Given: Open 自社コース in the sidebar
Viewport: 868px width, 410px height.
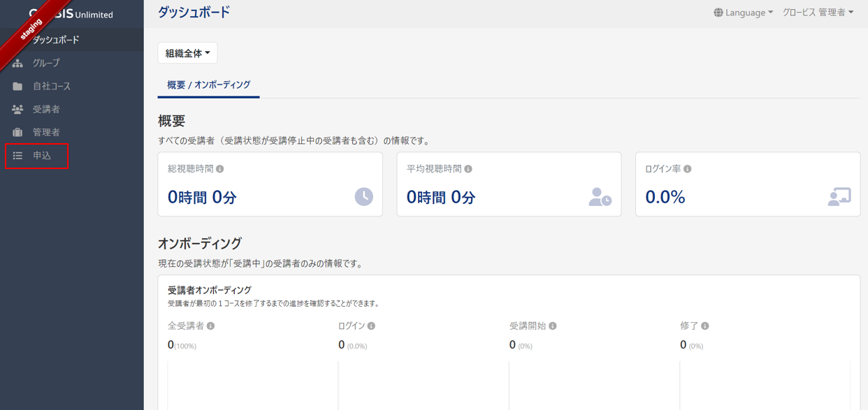Looking at the screenshot, I should tap(71, 86).
